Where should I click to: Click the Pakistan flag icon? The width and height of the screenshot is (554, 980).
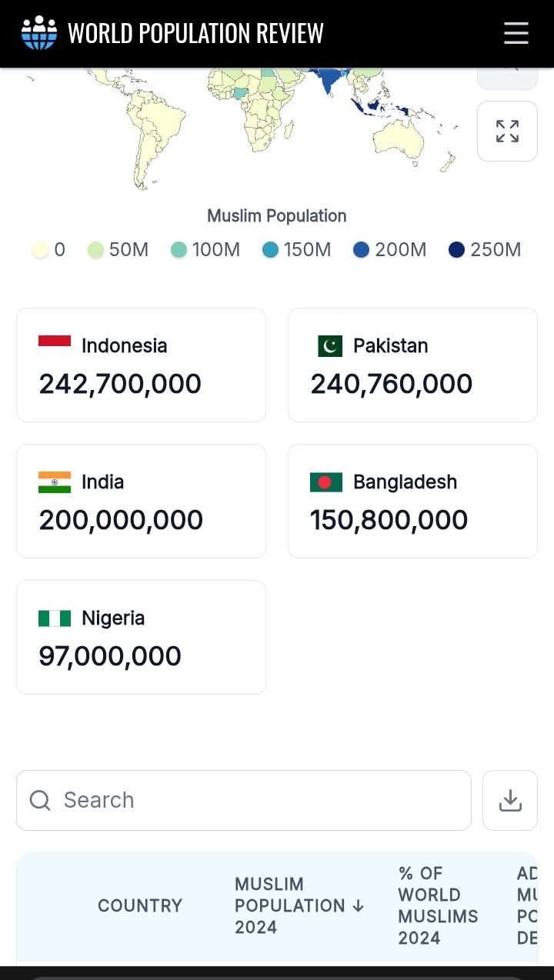click(x=330, y=346)
